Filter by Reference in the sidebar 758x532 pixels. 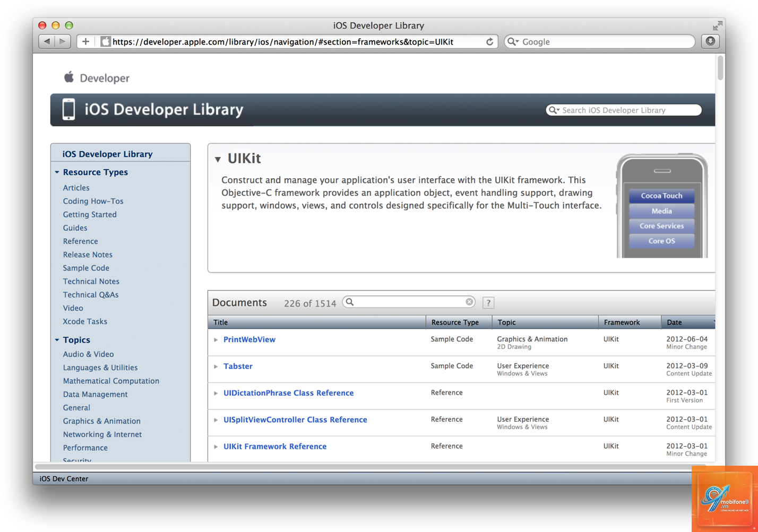(80, 241)
